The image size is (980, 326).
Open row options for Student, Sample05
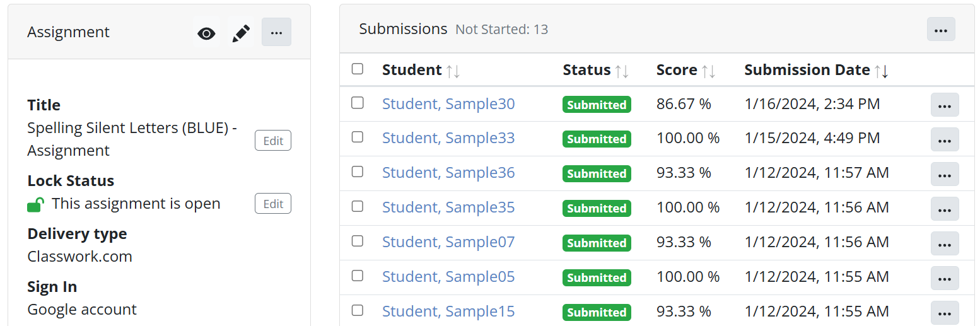[945, 278]
